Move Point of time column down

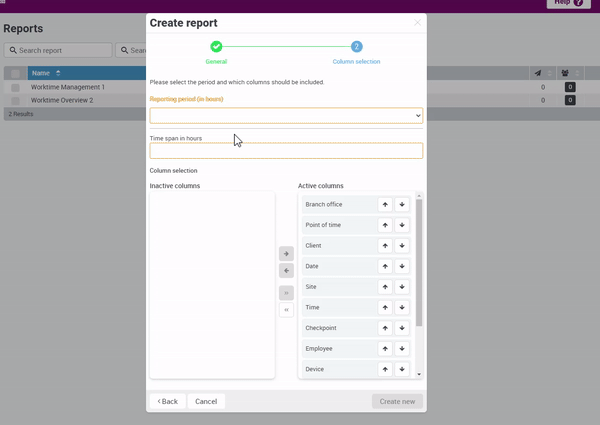point(401,225)
